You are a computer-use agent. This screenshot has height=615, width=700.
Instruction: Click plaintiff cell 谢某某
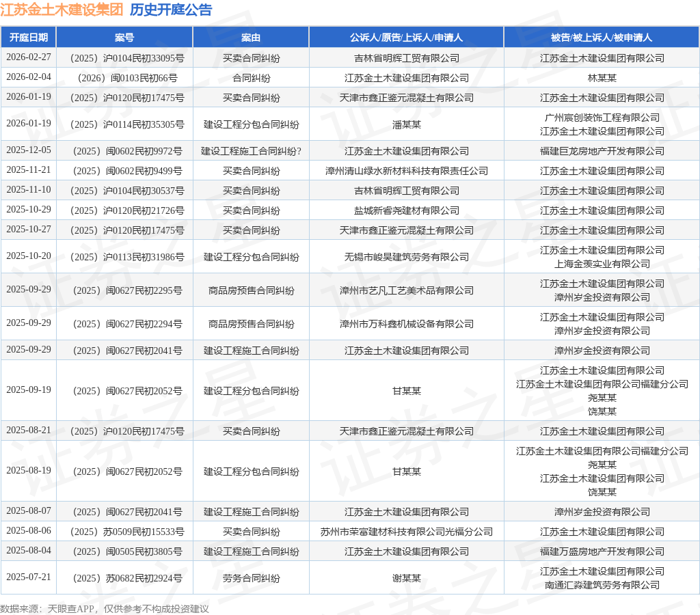pyautogui.click(x=406, y=578)
